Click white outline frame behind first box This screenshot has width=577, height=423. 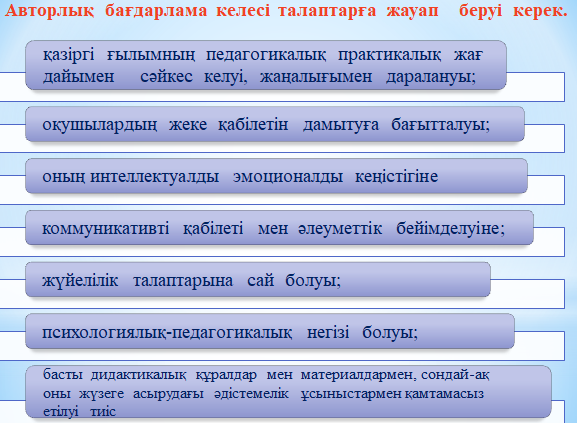click(x=535, y=87)
